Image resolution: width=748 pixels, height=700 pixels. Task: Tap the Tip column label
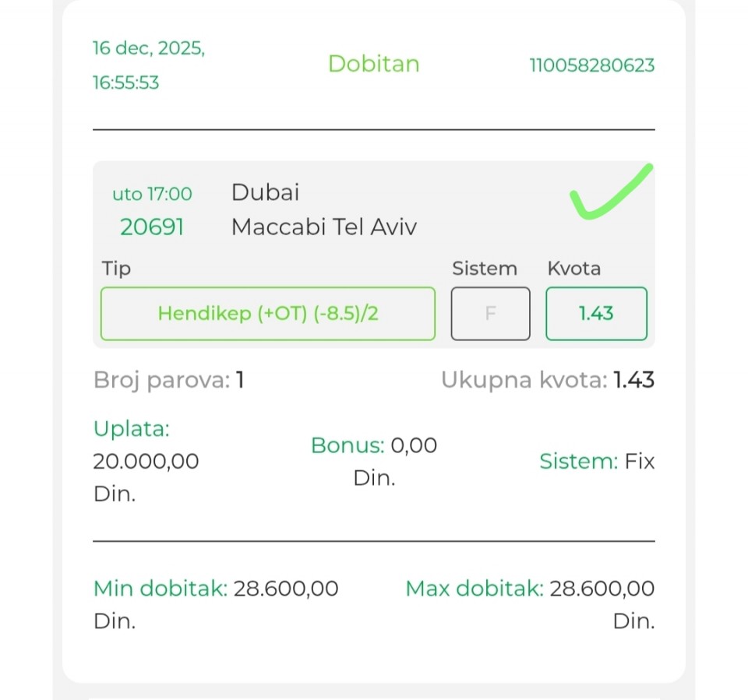point(116,269)
